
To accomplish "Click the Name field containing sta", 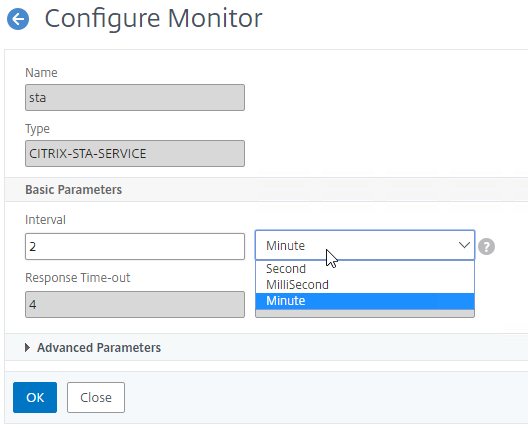I will tap(135, 98).
